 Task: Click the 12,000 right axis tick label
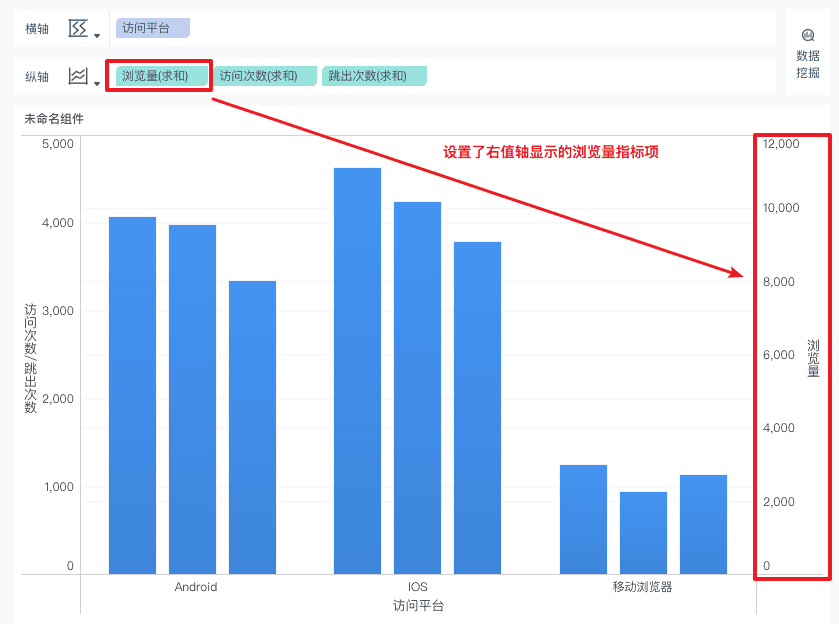coord(781,143)
